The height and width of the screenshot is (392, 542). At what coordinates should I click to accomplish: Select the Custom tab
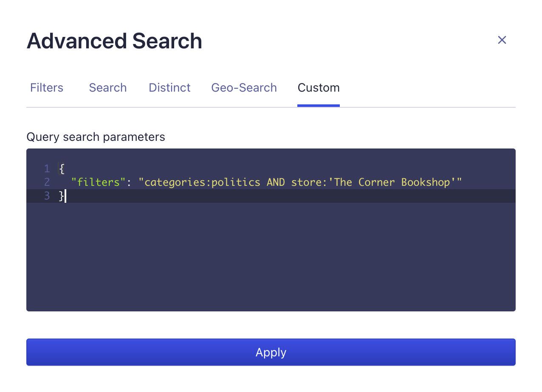tap(319, 88)
